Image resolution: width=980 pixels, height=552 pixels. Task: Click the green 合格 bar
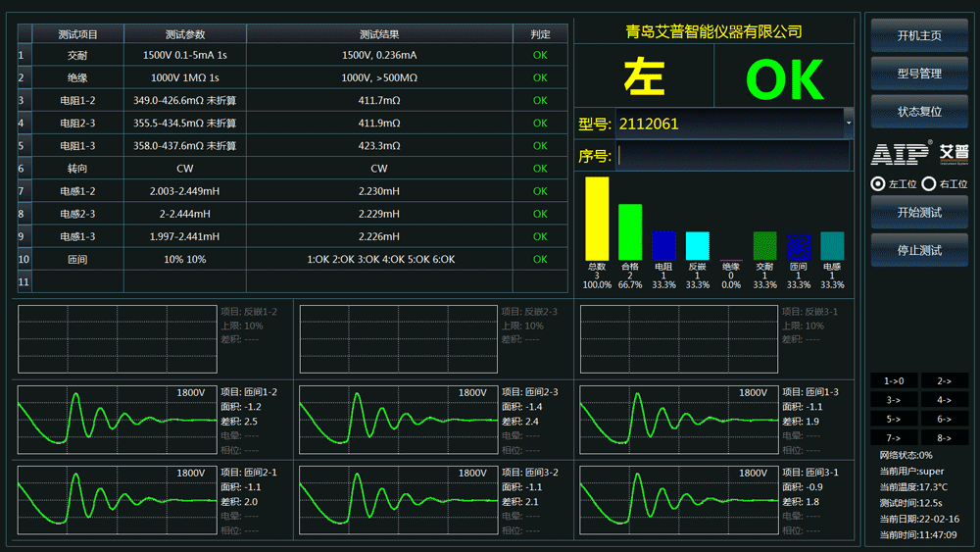[x=630, y=231]
